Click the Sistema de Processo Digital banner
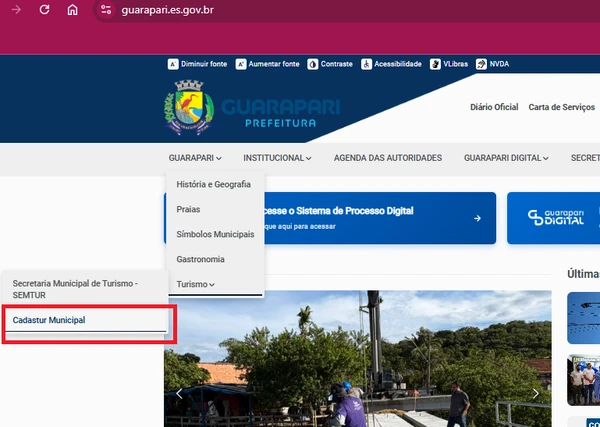Screen dimensions: 600x427 (330, 218)
